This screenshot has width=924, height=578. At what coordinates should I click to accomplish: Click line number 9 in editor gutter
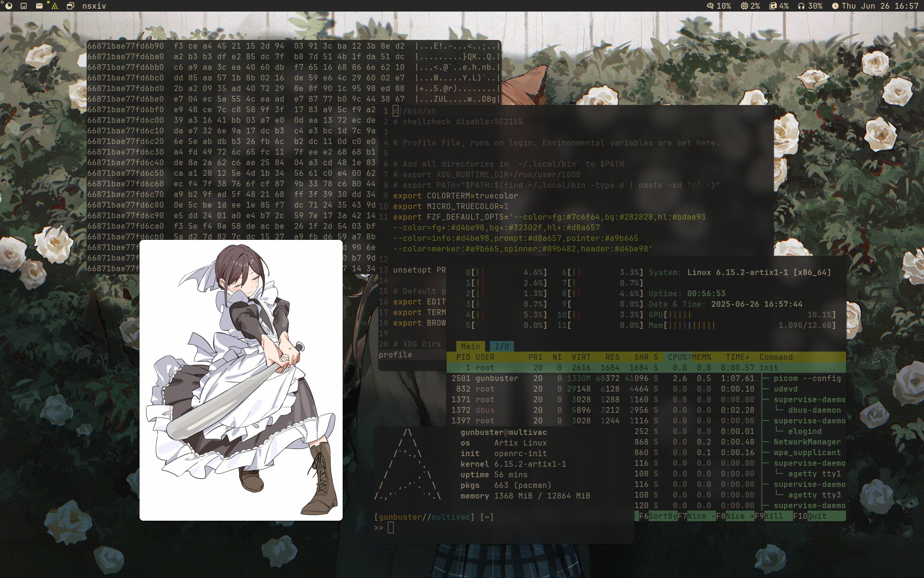385,196
